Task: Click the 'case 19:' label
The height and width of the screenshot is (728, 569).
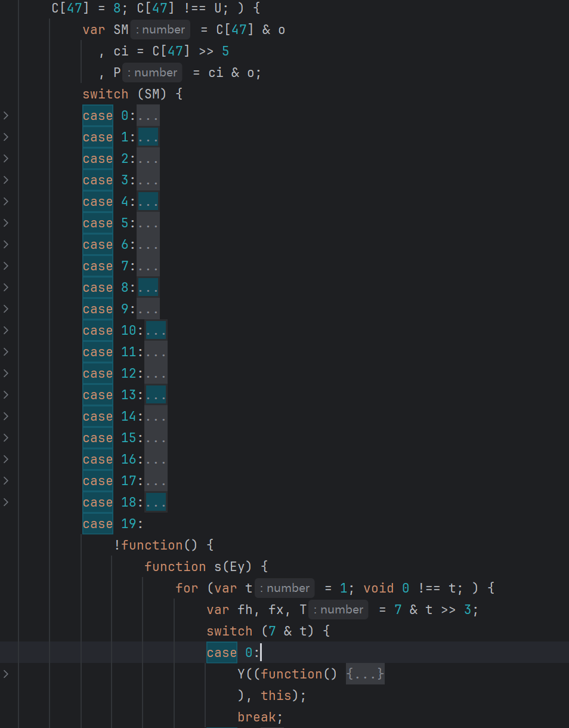Action: click(113, 524)
